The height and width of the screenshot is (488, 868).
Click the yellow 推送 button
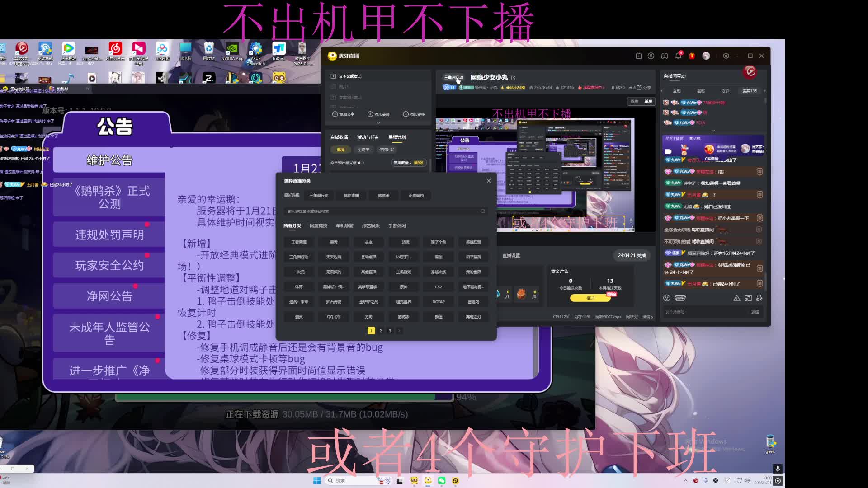pyautogui.click(x=590, y=298)
